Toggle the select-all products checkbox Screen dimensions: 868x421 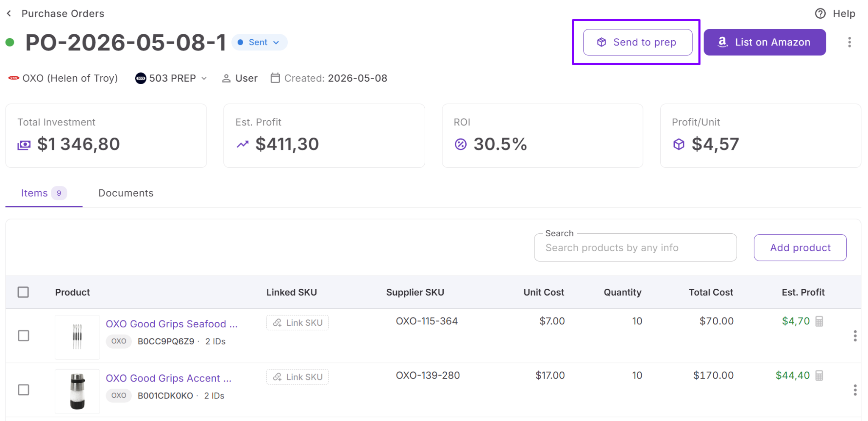(x=23, y=292)
